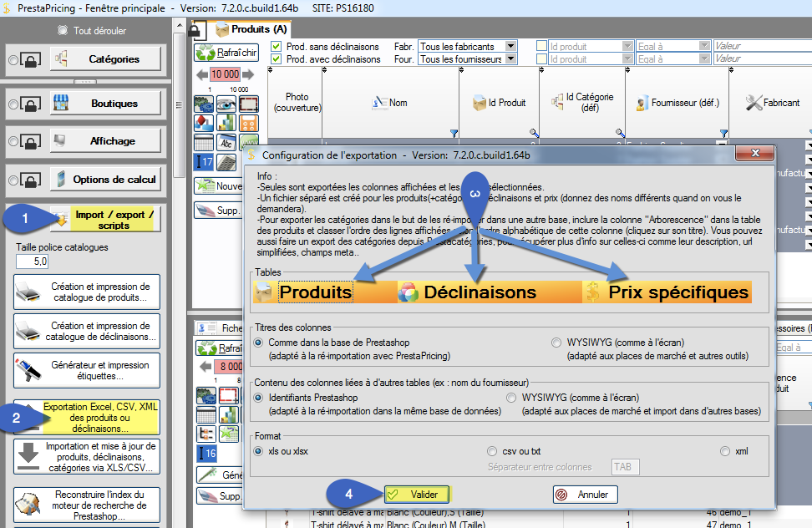Click the gears and globe icon in toolbar
Screen dimensions: 812x528
tap(204, 104)
